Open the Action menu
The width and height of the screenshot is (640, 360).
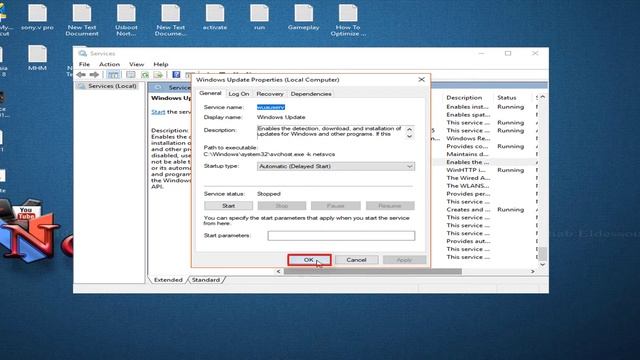coord(109,64)
